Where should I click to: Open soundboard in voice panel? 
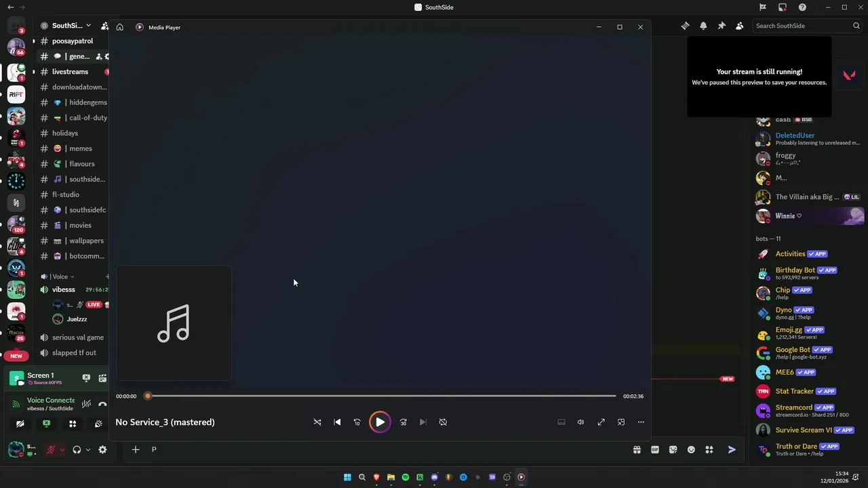pyautogui.click(x=98, y=424)
